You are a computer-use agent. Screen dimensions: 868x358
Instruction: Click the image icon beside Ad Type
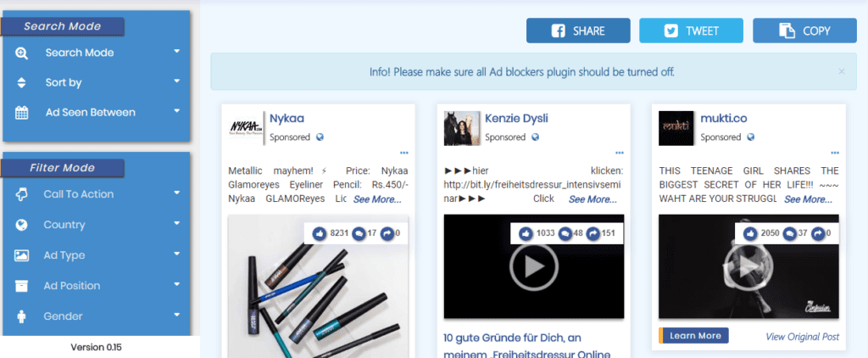click(x=21, y=255)
